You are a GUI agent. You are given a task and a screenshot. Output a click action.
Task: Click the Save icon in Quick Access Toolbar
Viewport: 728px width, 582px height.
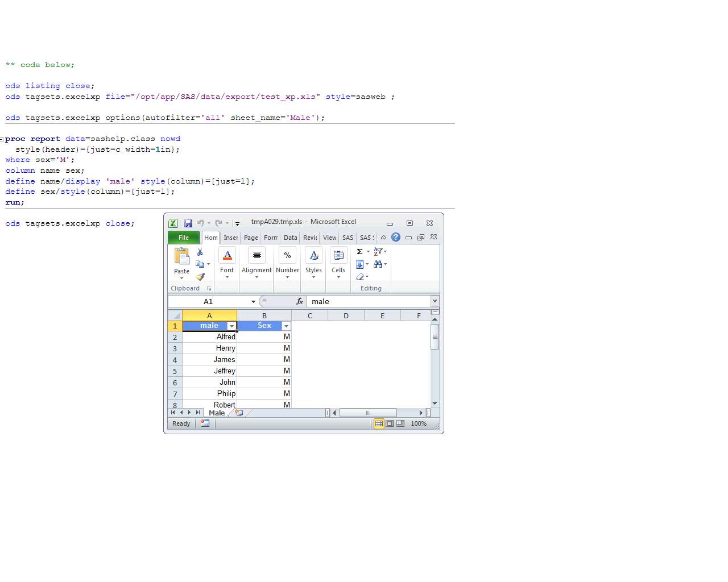(188, 223)
